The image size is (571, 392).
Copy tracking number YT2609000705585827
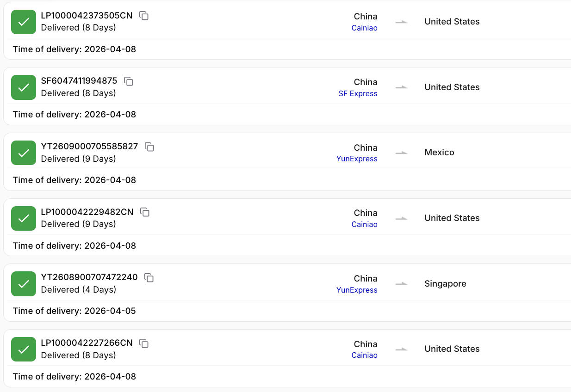(149, 147)
